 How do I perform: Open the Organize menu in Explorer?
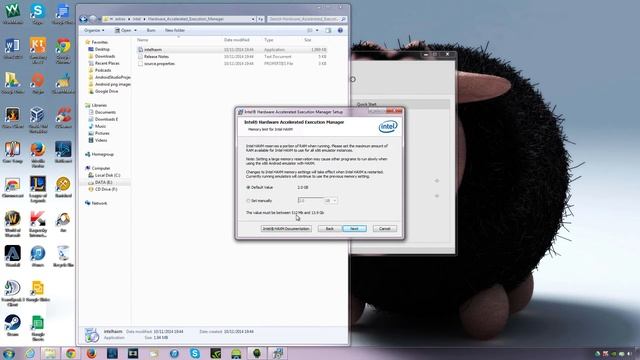(x=94, y=31)
